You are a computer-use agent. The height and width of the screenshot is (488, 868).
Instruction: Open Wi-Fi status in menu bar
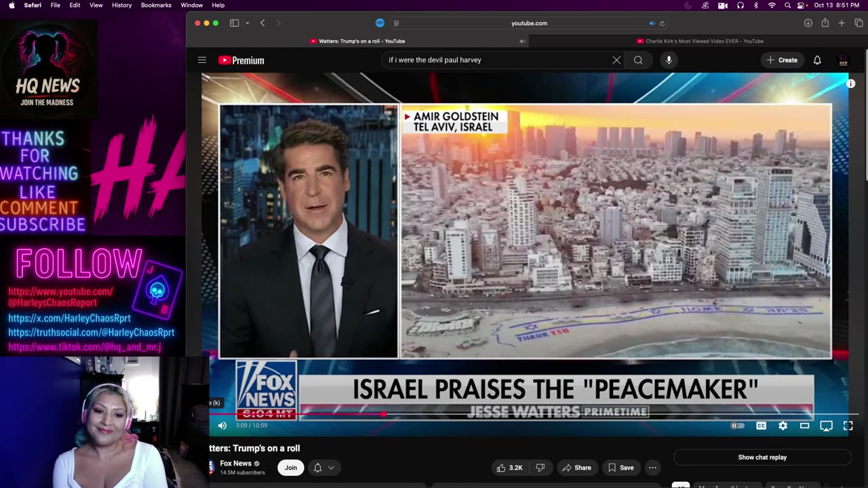click(x=772, y=5)
